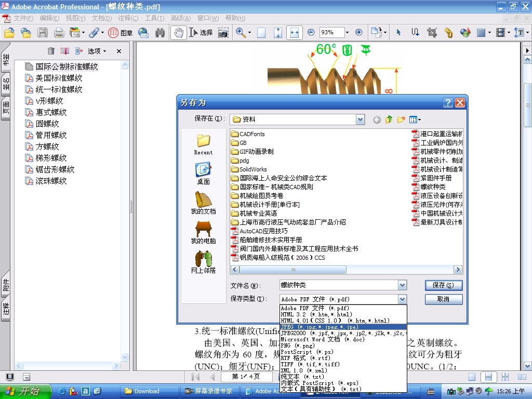This screenshot has width=532, height=399.
Task: Click the 取消 button
Action: (444, 299)
